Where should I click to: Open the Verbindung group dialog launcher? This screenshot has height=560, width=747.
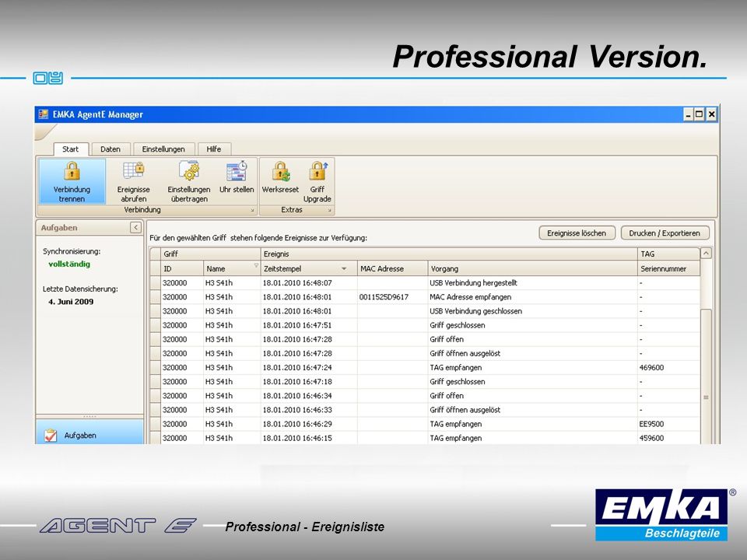point(252,210)
